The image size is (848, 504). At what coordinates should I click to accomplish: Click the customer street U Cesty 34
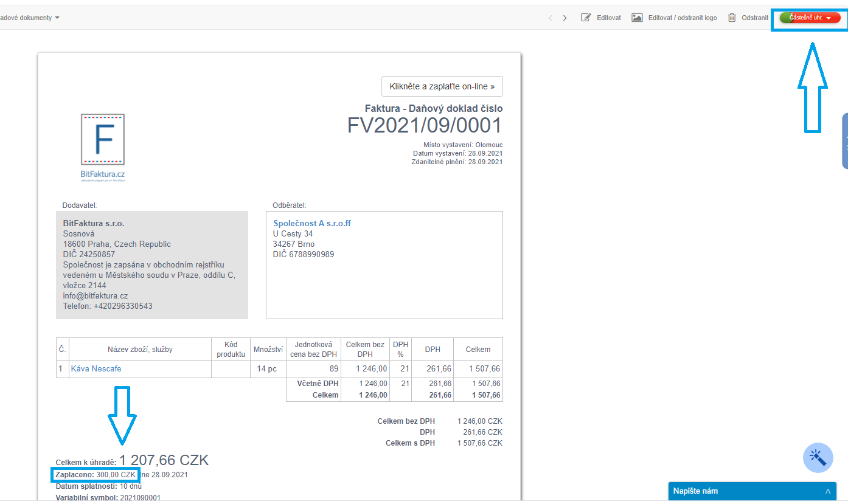[x=293, y=233]
